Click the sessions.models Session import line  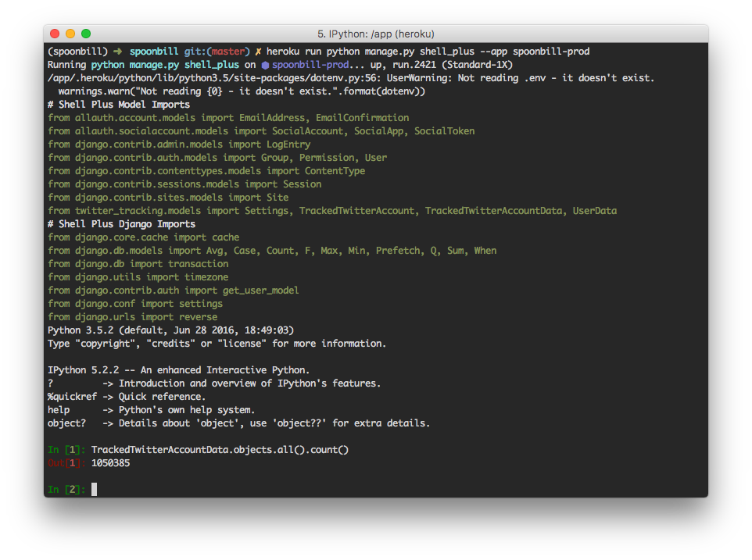pos(184,184)
